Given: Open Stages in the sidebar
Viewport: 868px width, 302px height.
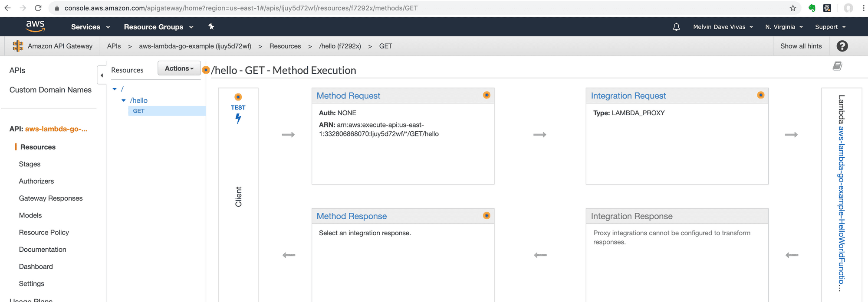Looking at the screenshot, I should [x=30, y=164].
